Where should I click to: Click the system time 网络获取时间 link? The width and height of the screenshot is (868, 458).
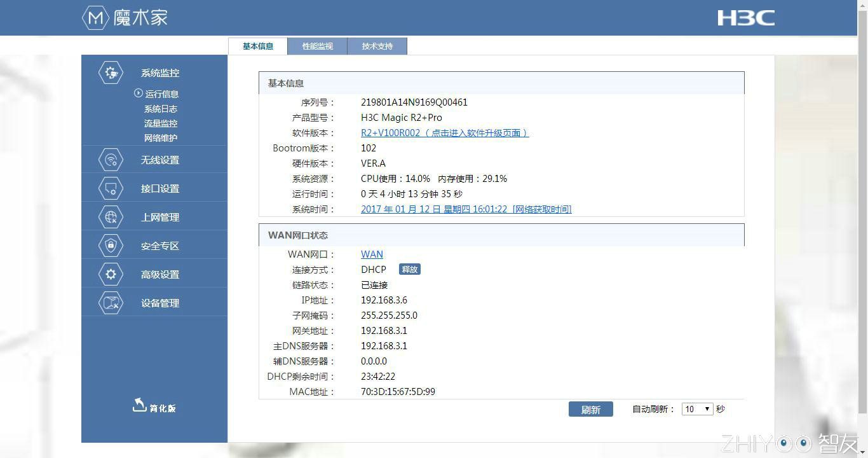(x=466, y=209)
